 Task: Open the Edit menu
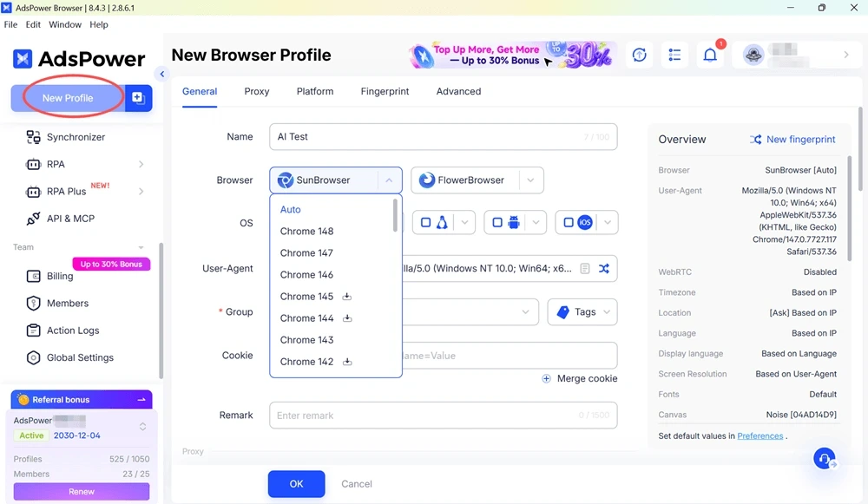33,24
